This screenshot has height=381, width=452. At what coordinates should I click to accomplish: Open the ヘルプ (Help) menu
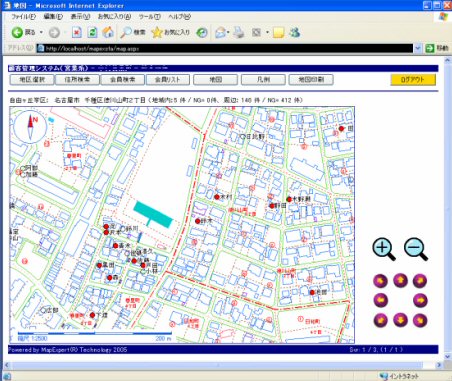pyautogui.click(x=179, y=16)
